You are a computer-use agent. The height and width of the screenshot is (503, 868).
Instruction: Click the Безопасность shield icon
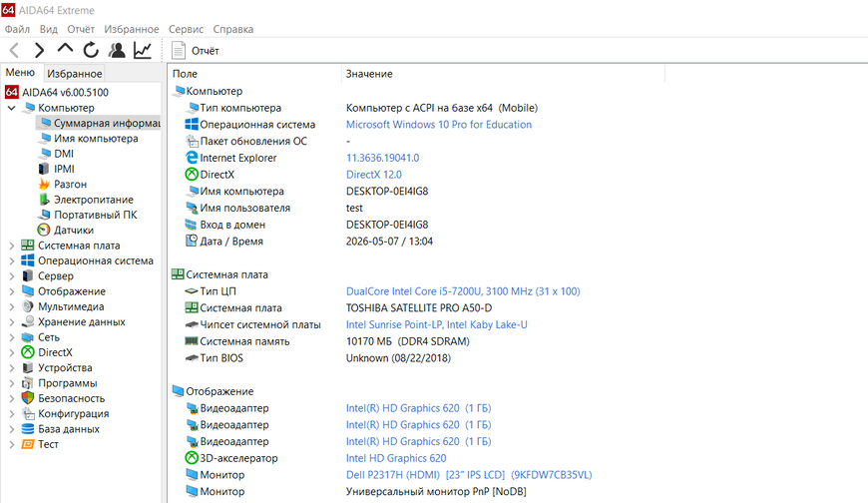28,398
